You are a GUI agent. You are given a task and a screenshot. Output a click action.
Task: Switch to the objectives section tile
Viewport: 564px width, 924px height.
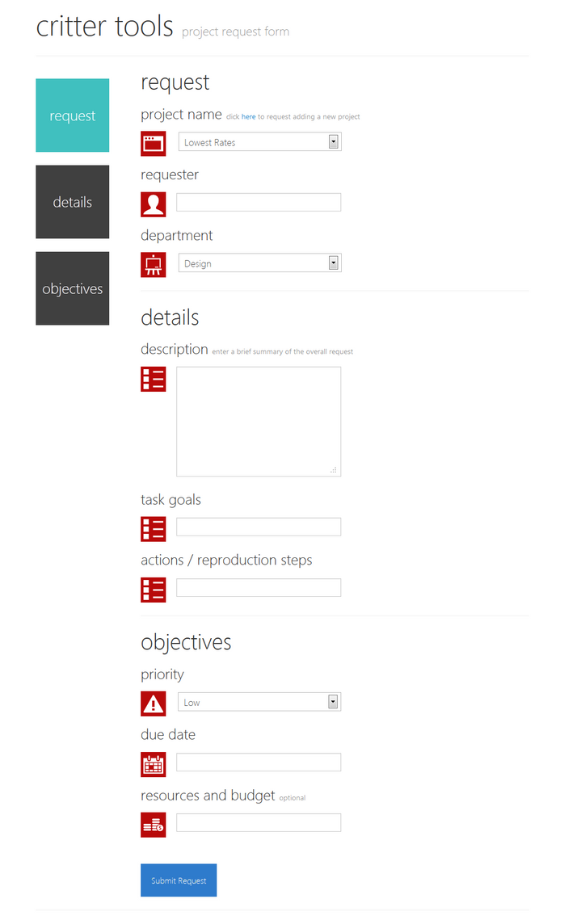coord(73,289)
